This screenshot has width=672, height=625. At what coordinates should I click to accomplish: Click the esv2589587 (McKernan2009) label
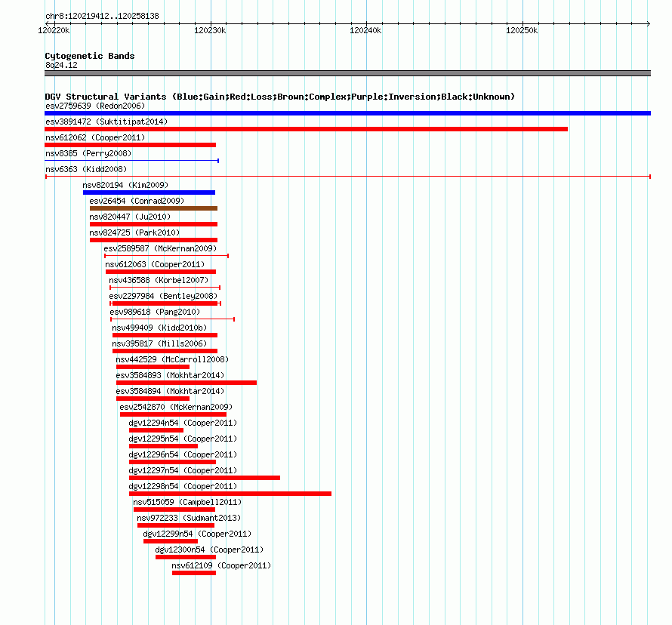coord(160,248)
